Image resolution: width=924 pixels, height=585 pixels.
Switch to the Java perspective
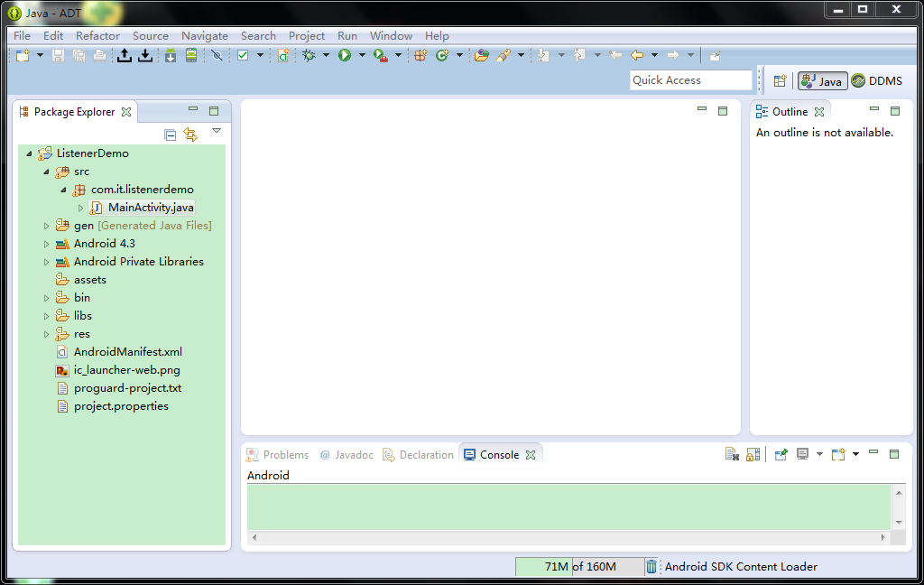click(x=822, y=80)
